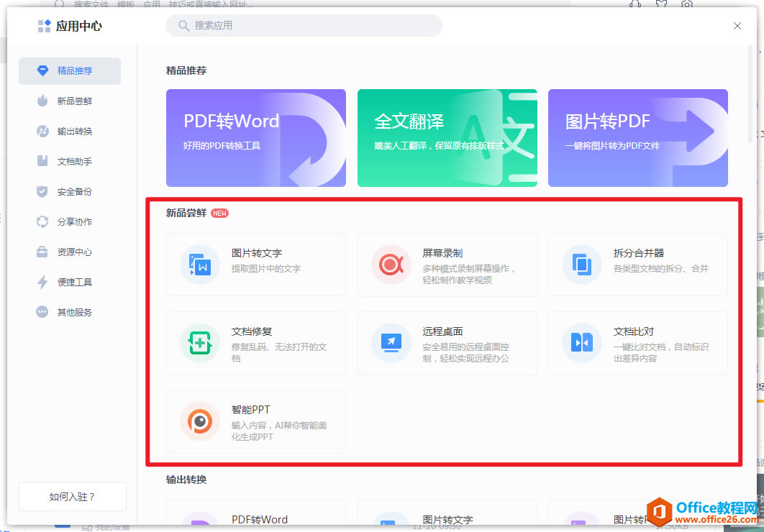The image size is (764, 532).
Task: Open the 全文翻译 translation banner
Action: (447, 138)
